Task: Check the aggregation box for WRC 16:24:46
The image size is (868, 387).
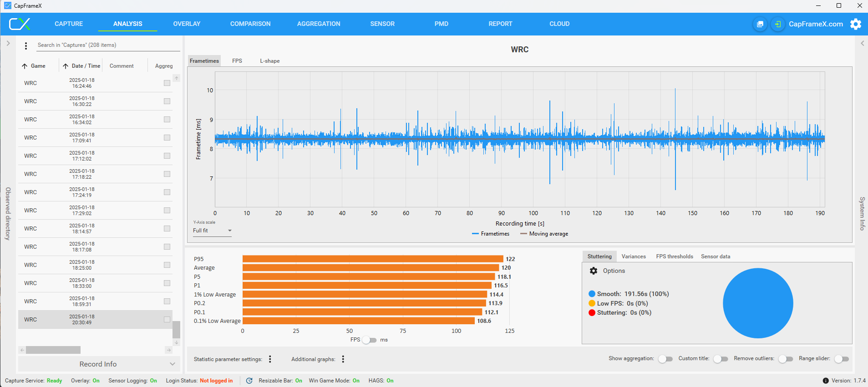Action: click(167, 83)
